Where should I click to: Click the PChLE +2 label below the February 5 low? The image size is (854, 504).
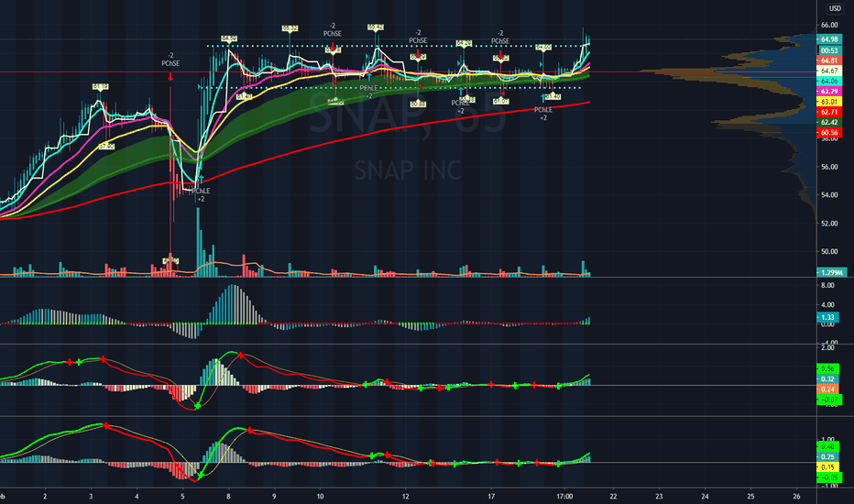(201, 195)
